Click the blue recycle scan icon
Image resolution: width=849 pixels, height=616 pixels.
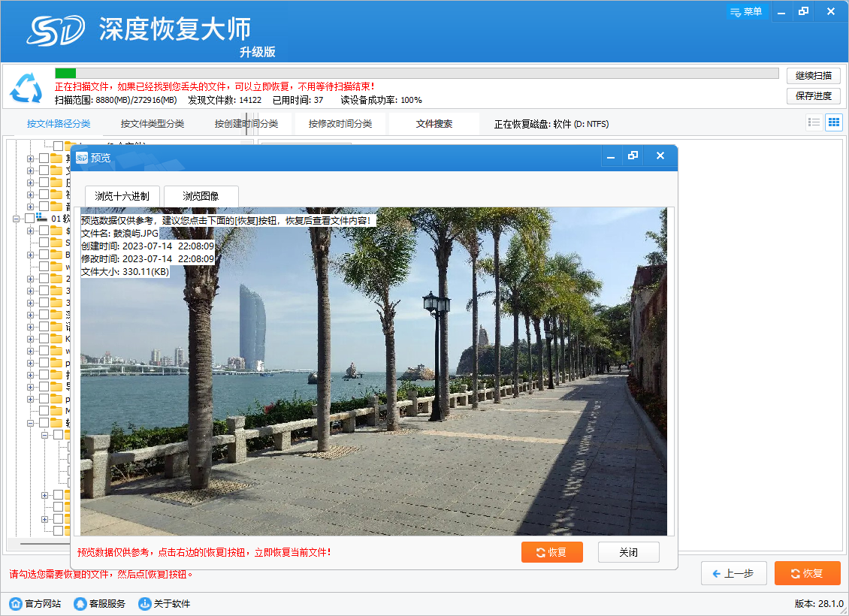point(26,88)
